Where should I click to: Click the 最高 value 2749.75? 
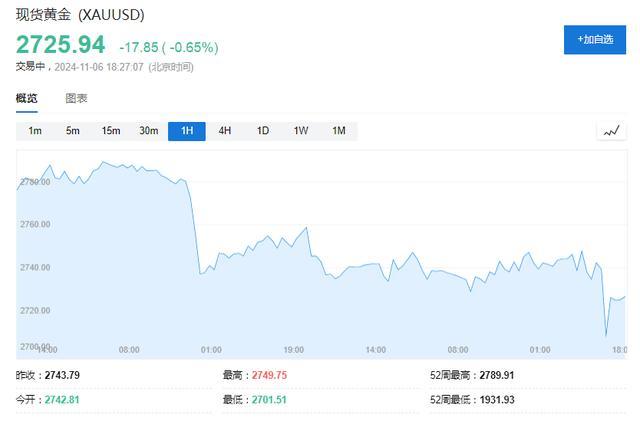[x=269, y=375]
